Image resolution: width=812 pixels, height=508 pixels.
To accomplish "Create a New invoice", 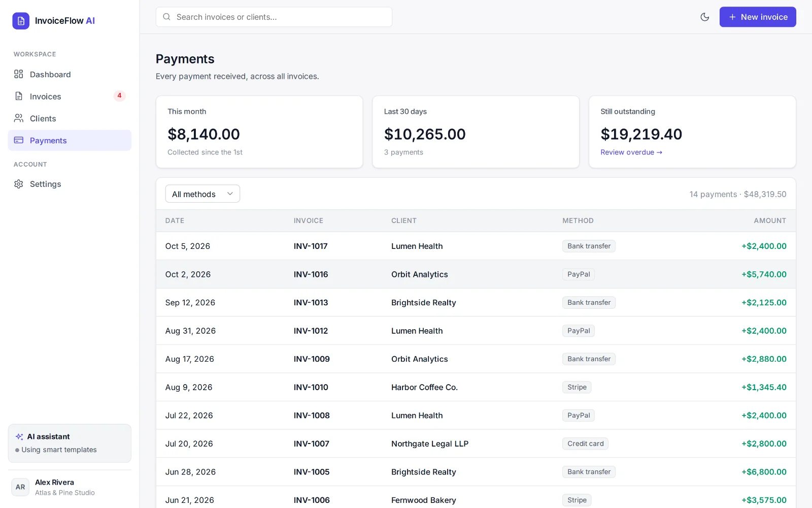I will tap(758, 17).
